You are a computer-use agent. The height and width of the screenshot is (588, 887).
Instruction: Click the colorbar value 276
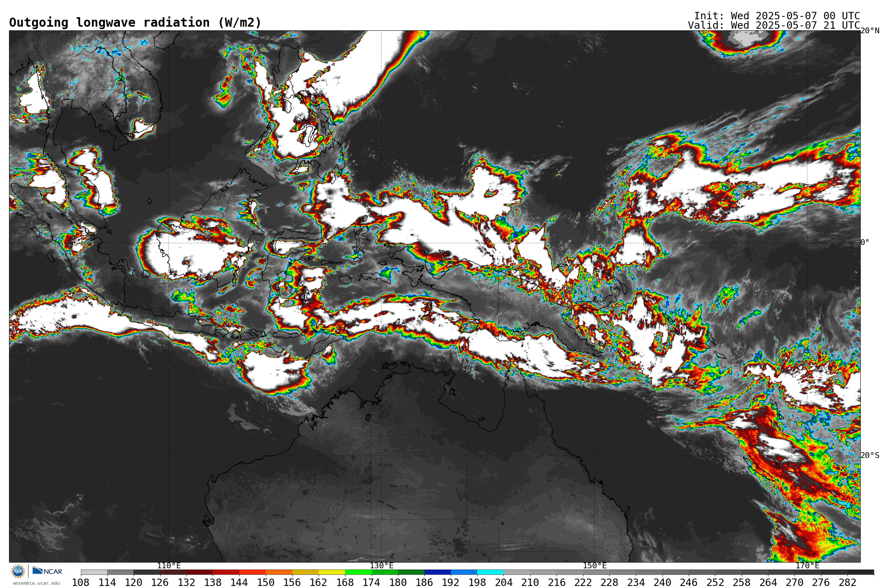tap(821, 583)
